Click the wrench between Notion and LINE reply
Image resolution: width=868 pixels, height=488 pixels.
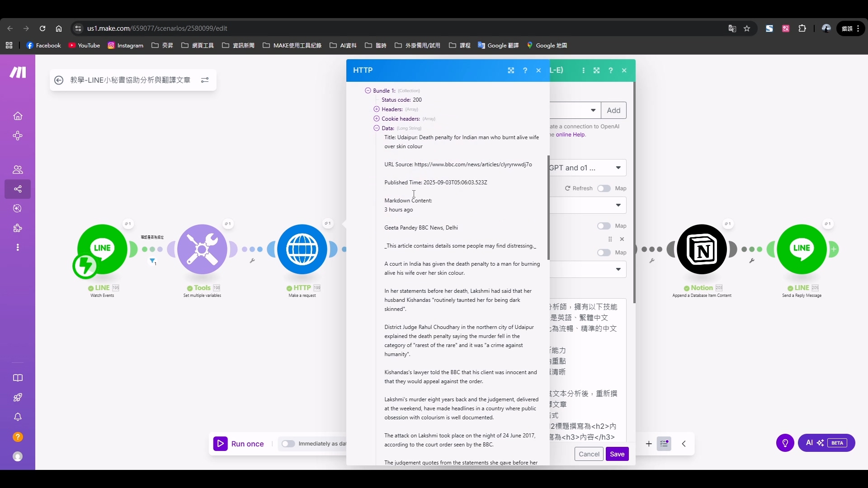point(752,261)
